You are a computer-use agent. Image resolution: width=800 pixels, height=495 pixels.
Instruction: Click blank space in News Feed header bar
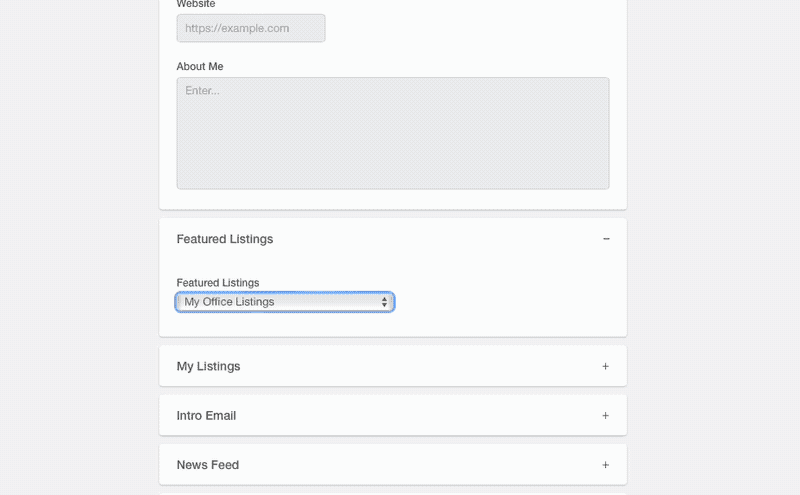[x=420, y=465]
